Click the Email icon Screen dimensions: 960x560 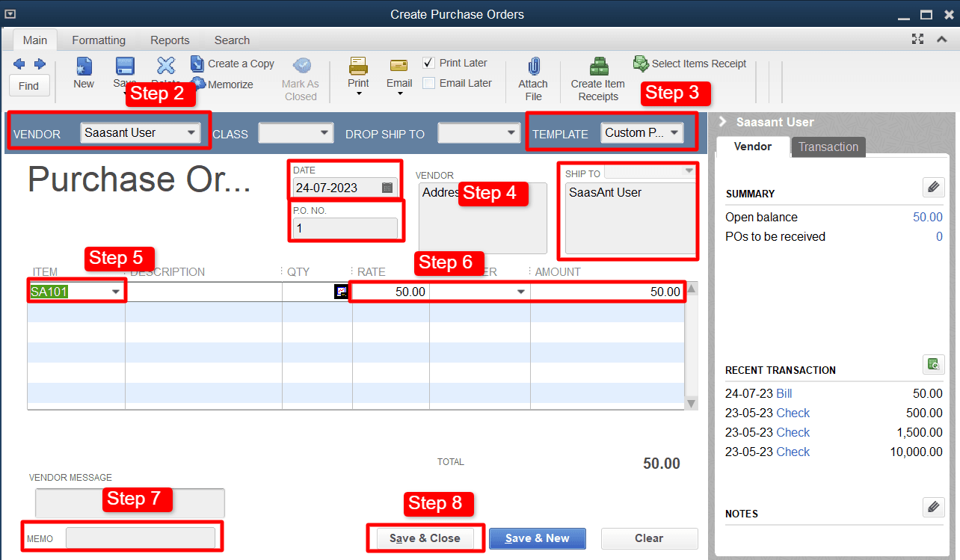(399, 66)
